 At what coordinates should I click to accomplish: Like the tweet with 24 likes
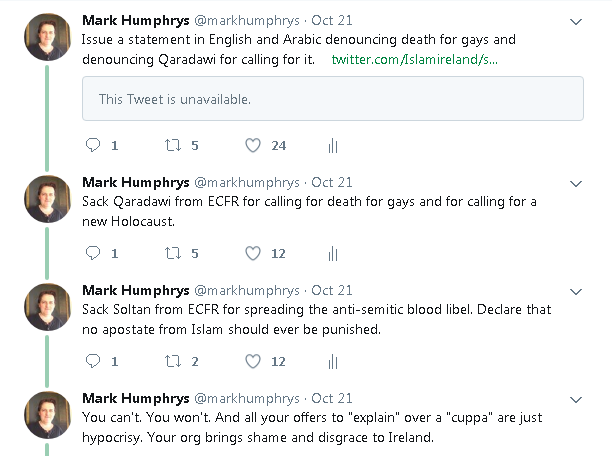coord(254,145)
